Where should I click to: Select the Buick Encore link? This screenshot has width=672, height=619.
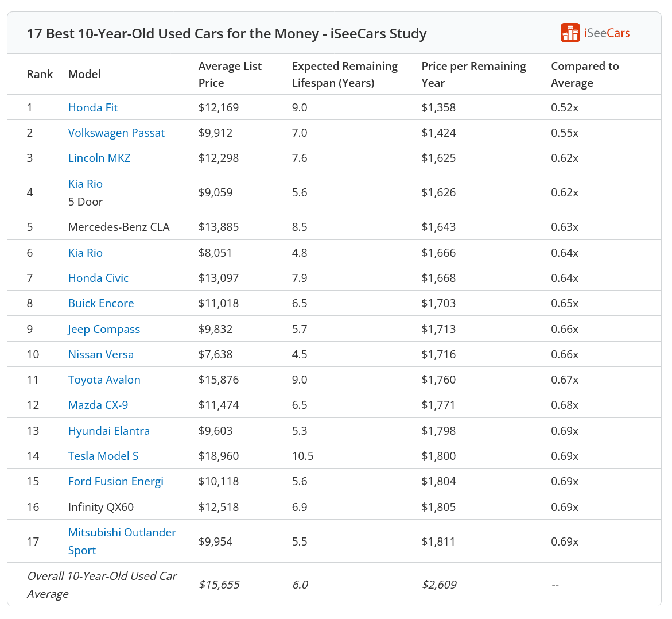(x=100, y=303)
